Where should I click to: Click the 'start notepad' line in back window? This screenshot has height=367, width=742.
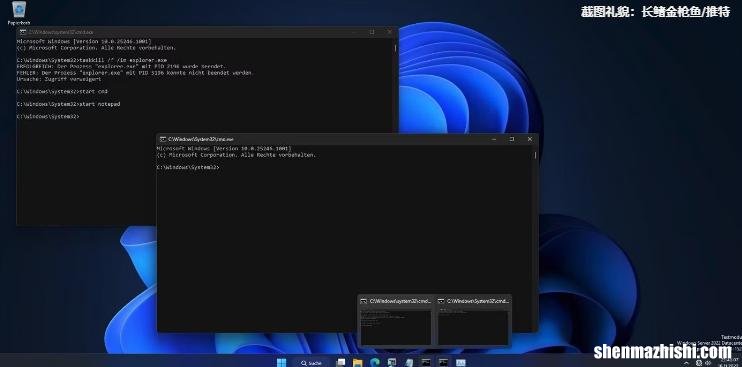68,104
